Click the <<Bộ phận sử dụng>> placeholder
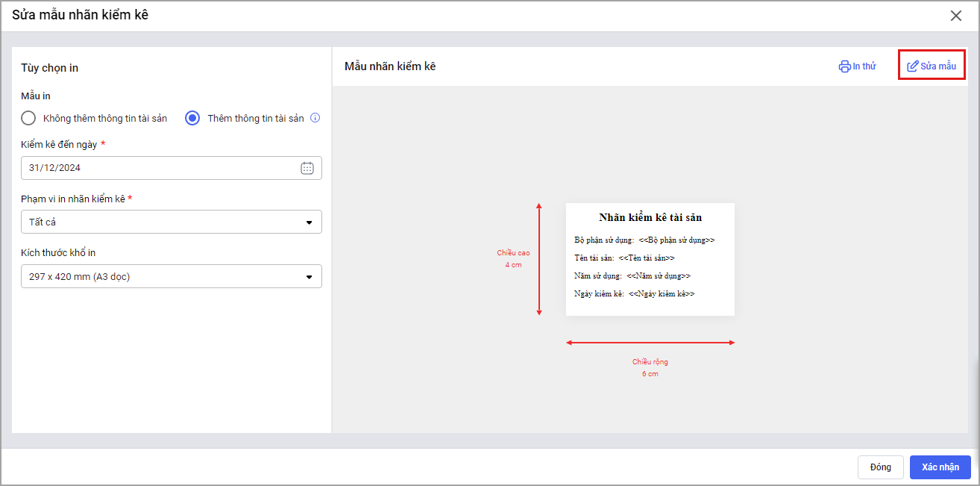 pyautogui.click(x=676, y=240)
